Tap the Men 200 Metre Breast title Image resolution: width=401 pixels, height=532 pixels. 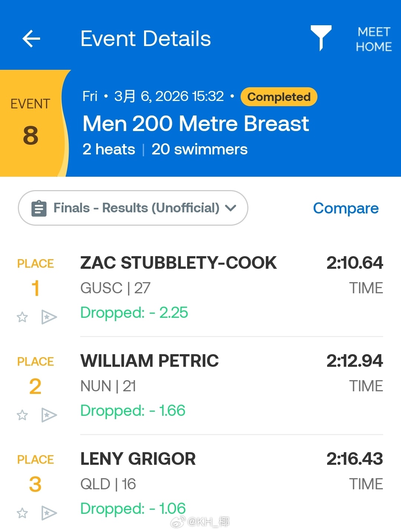(196, 124)
